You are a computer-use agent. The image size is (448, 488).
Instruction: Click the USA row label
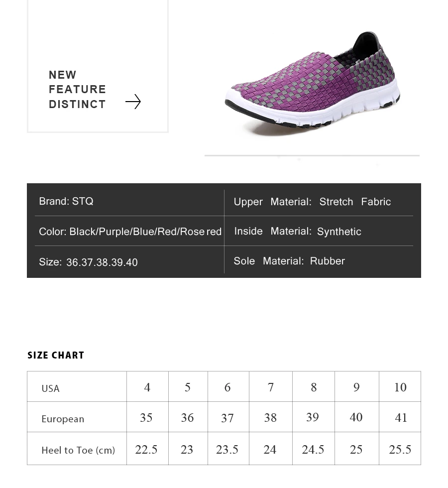click(x=50, y=388)
